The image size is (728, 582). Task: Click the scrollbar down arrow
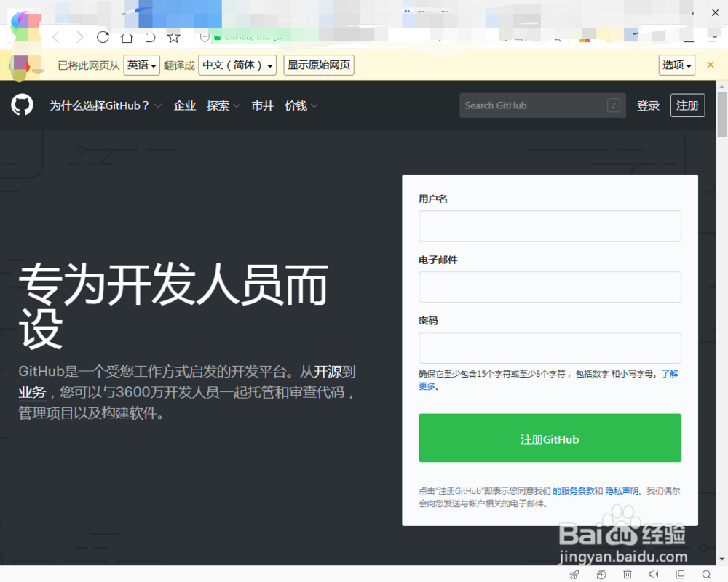(x=722, y=559)
